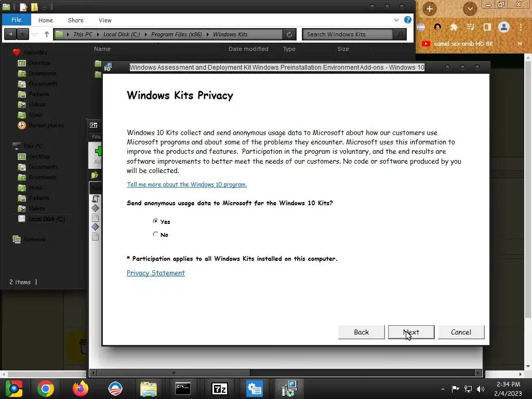This screenshot has width=532, height=399.
Task: Select Downloads under Favorites
Action: pyautogui.click(x=43, y=73)
